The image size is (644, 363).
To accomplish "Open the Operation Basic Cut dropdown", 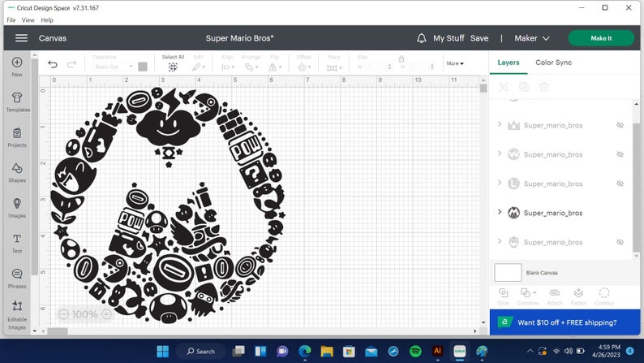I will point(114,67).
